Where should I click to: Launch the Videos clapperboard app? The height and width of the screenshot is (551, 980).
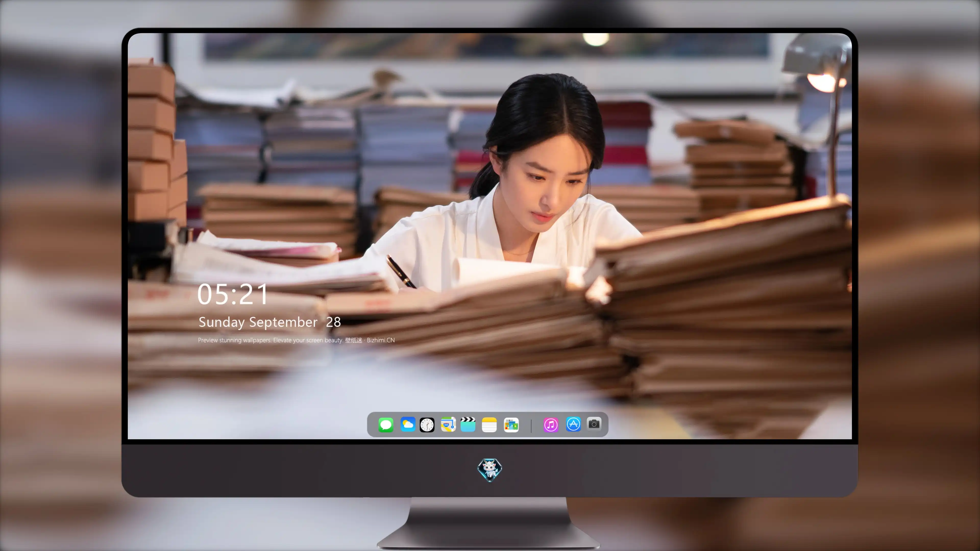pos(468,424)
